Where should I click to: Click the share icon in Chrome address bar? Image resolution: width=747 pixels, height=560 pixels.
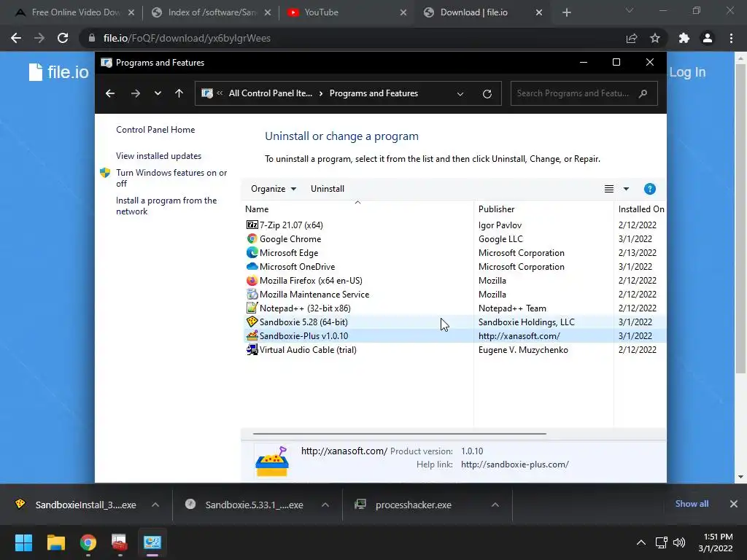pos(632,38)
